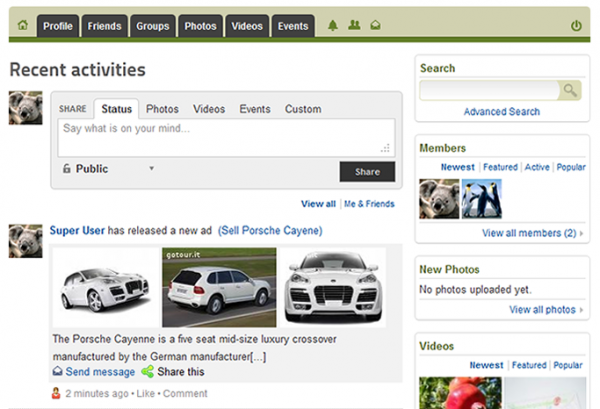Screen dimensions: 600x409
Task: Open the first white Porsche photo
Action: pyautogui.click(x=106, y=287)
